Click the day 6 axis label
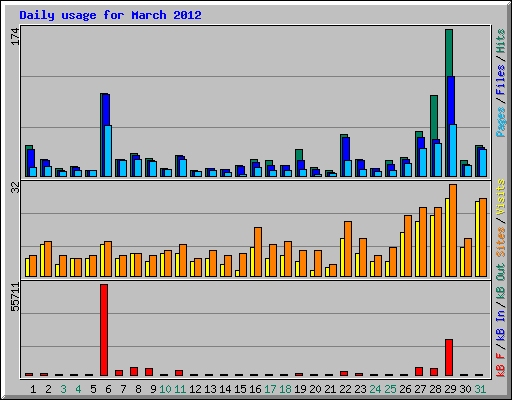The width and height of the screenshot is (512, 400). point(108,389)
